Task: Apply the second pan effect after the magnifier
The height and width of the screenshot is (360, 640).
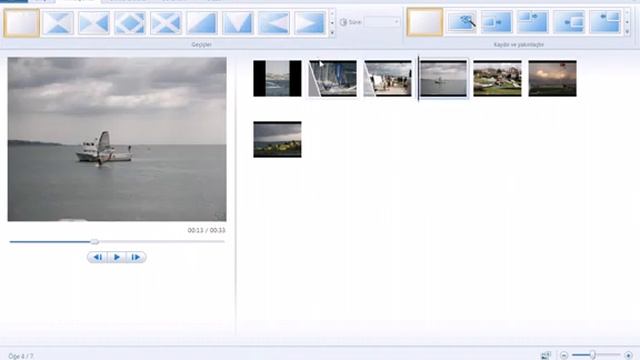Action: 497,22
